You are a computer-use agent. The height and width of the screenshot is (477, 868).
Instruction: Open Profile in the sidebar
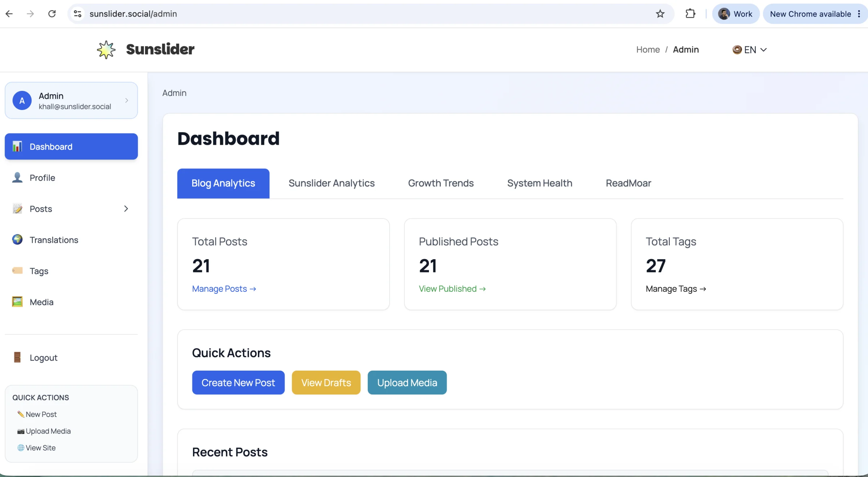click(x=71, y=178)
